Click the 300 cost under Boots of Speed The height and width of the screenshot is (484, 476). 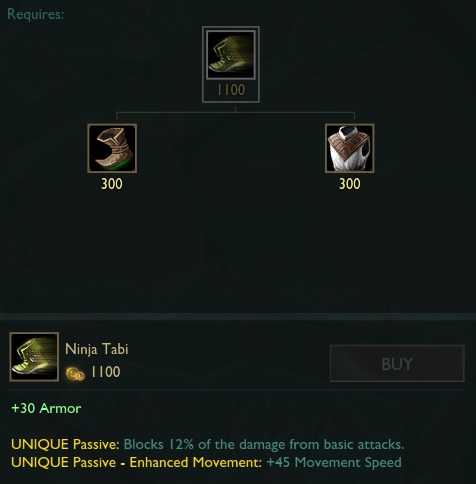(x=112, y=184)
